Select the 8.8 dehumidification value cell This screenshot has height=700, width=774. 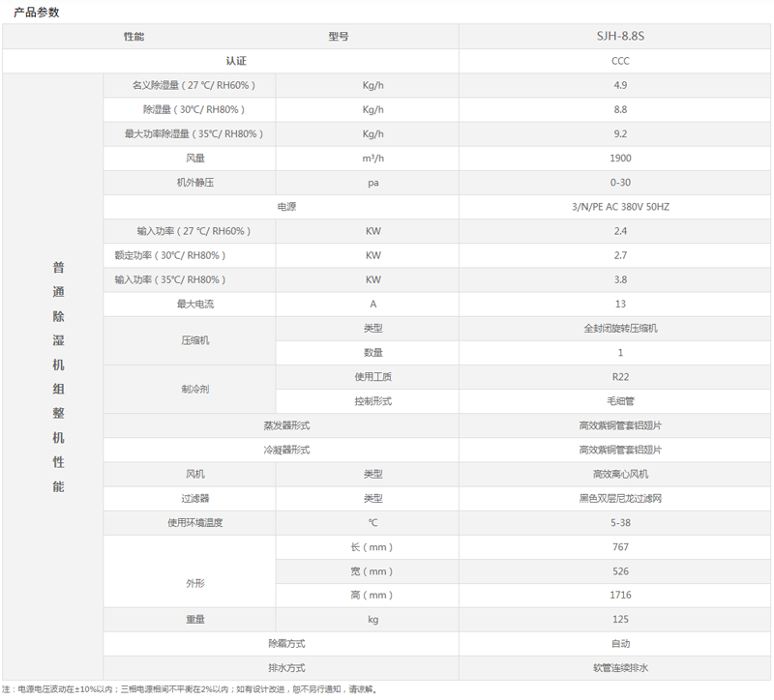(619, 109)
